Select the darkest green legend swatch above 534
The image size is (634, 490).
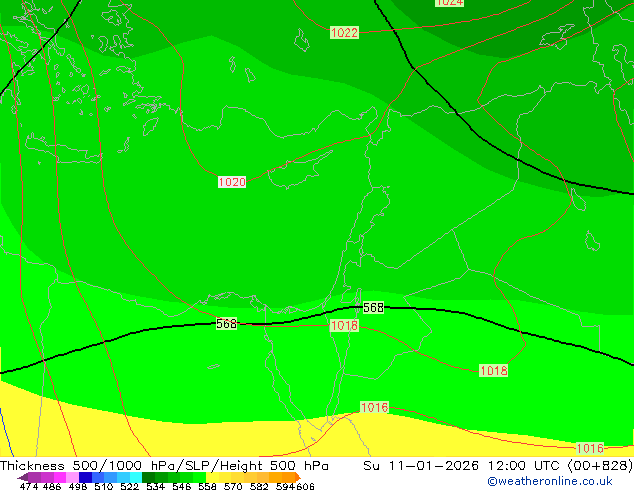click(x=148, y=477)
